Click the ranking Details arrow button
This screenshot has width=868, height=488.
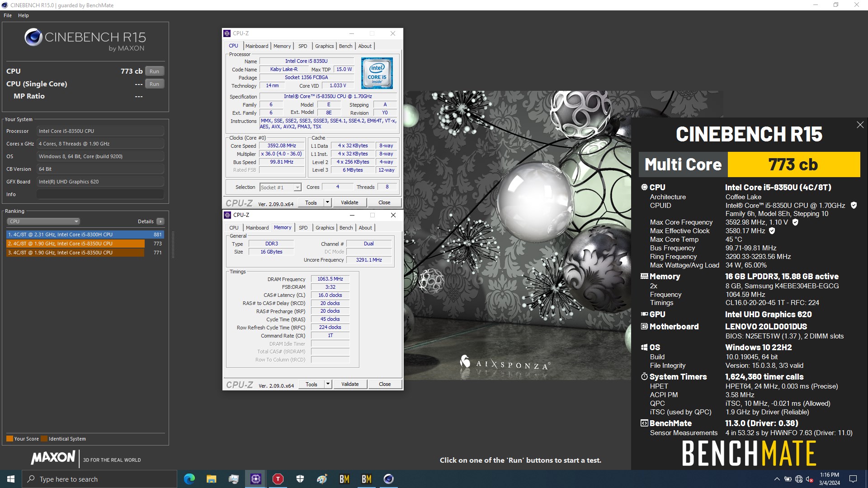click(160, 221)
